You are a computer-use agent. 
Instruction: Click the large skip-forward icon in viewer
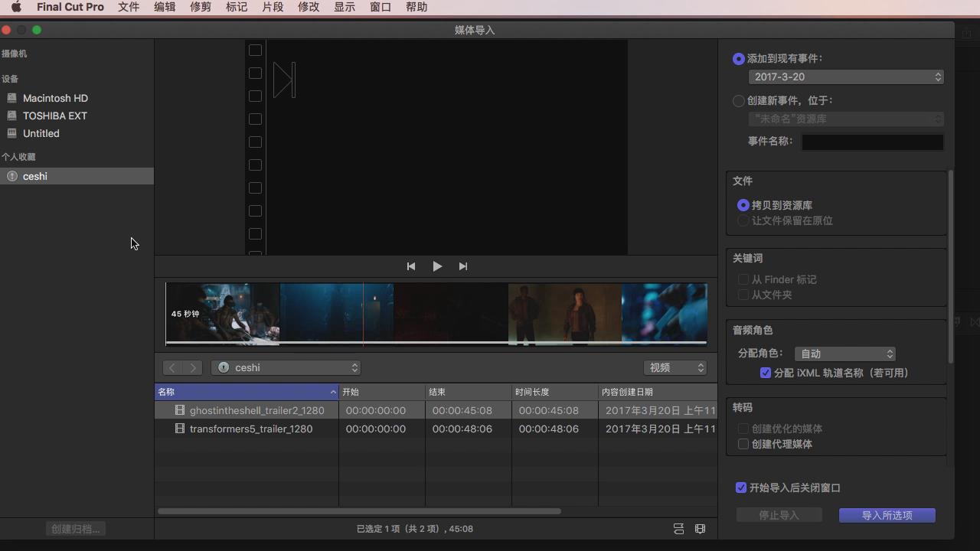click(x=284, y=80)
